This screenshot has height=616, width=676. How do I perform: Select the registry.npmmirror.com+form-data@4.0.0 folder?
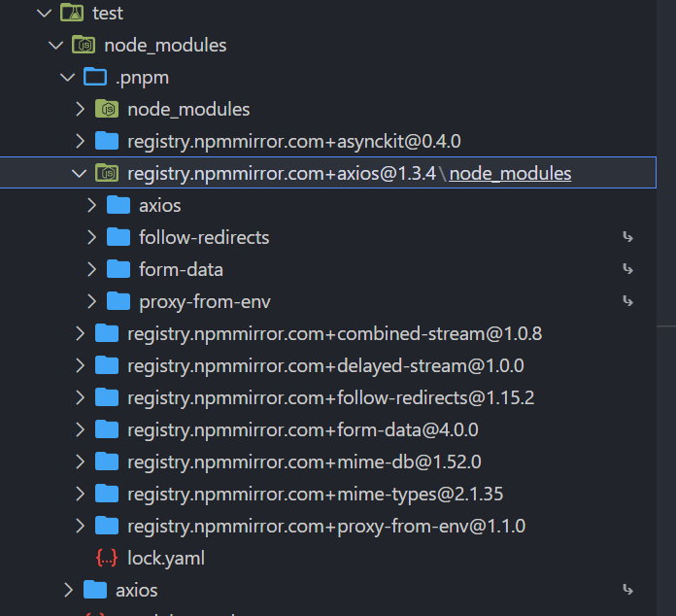click(302, 429)
